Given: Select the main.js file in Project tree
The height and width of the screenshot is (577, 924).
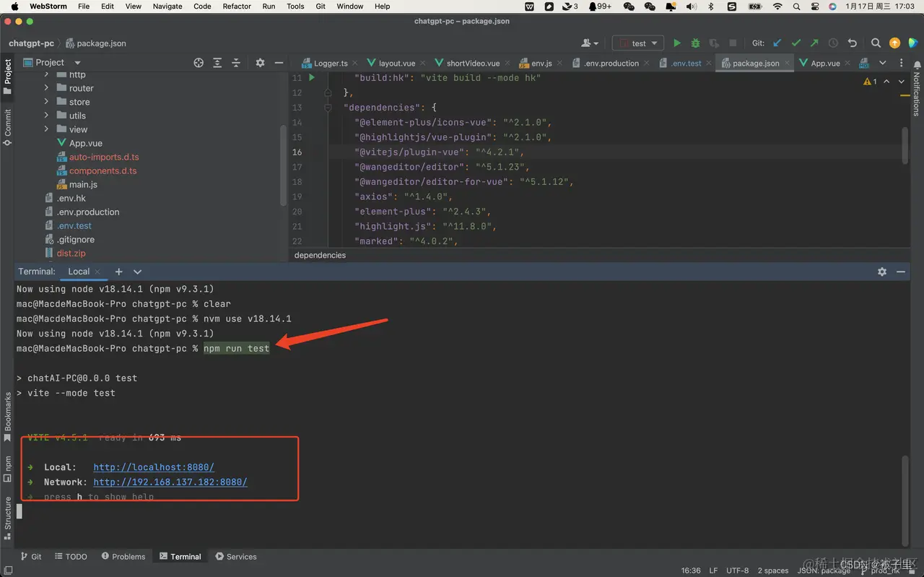Looking at the screenshot, I should [83, 184].
